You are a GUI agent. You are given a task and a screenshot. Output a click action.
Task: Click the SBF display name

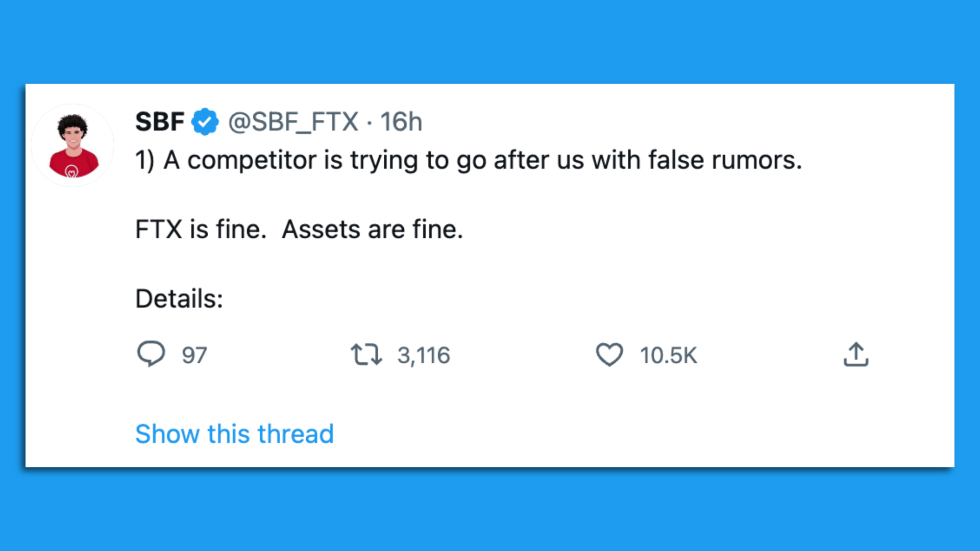pyautogui.click(x=160, y=122)
